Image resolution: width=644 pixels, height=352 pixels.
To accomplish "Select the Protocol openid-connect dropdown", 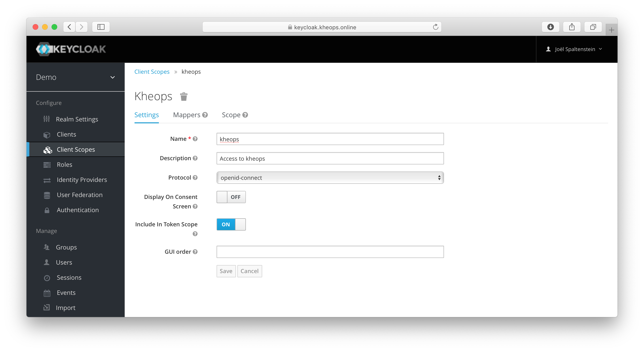I will coord(330,177).
